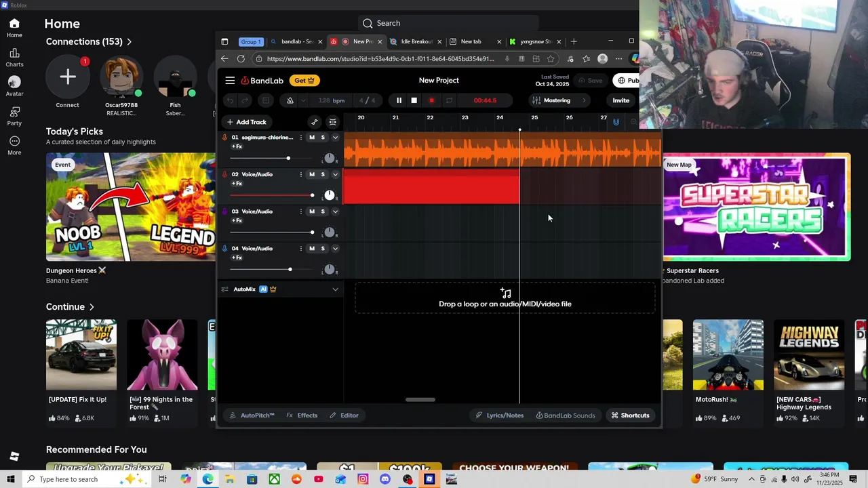Click the Roblox Connect plus button

click(x=67, y=77)
